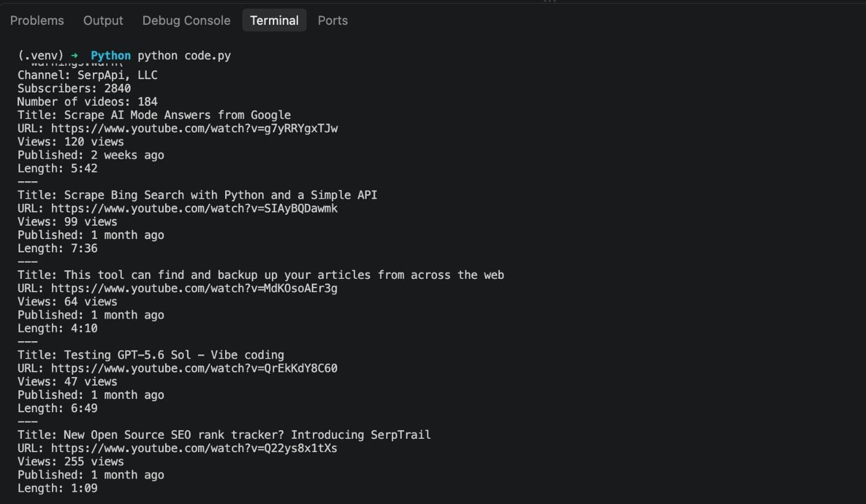This screenshot has width=866, height=504.
Task: Click the 'Introducing SerpTrail' title line
Action: [x=224, y=435]
